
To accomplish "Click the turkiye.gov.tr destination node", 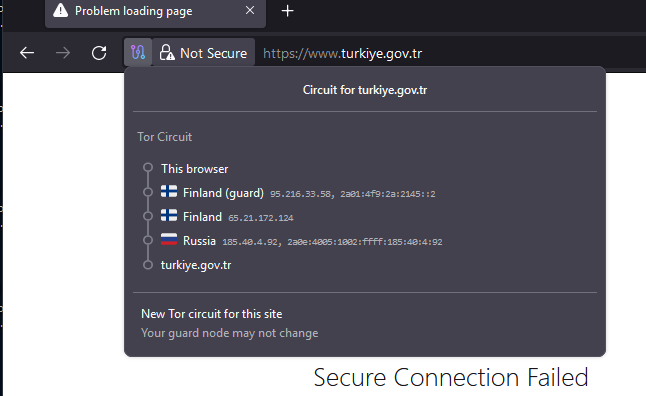I will [196, 265].
